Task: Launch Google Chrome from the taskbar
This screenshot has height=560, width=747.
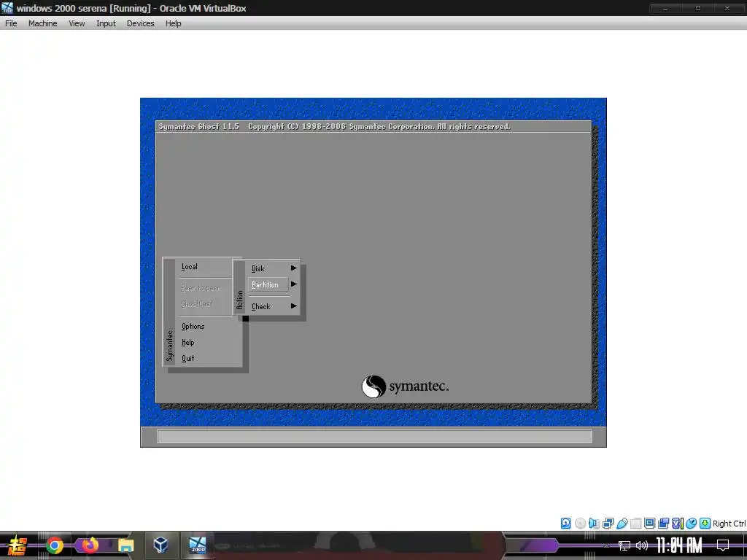Action: 54,545
